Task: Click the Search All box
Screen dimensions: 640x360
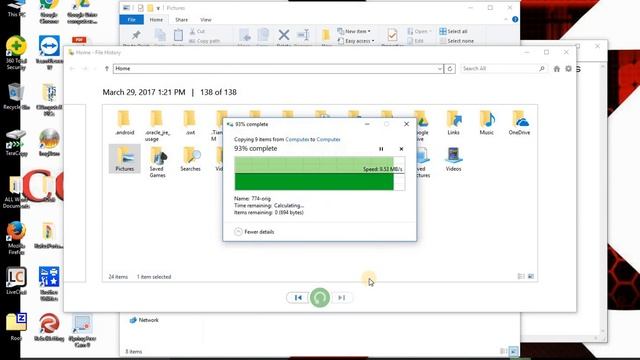Action: [504, 69]
